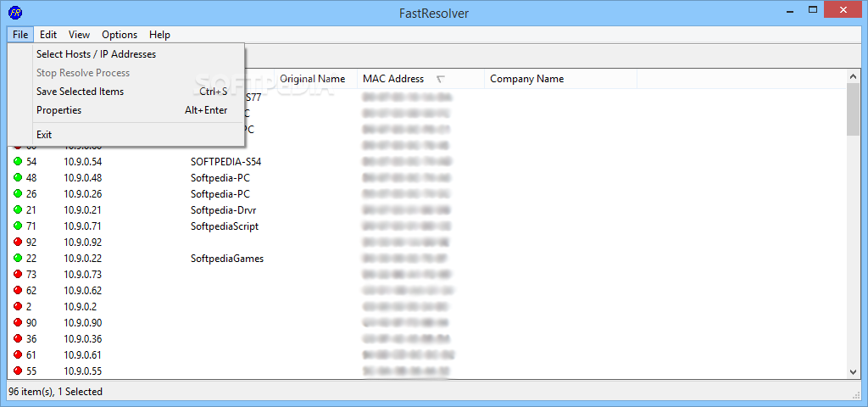This screenshot has height=407, width=868.
Task: Select IP address 10.9.0.61
Action: (83, 354)
